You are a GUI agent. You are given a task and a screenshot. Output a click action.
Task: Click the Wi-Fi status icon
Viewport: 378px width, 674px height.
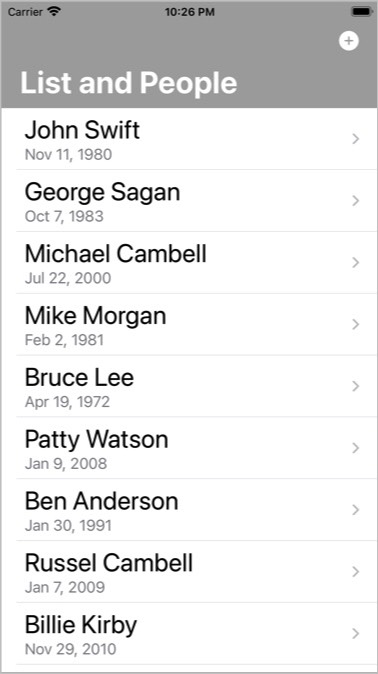coord(54,11)
